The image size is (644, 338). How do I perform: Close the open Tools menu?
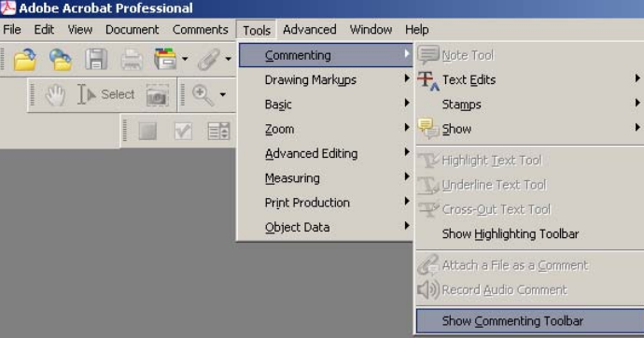pos(257,30)
